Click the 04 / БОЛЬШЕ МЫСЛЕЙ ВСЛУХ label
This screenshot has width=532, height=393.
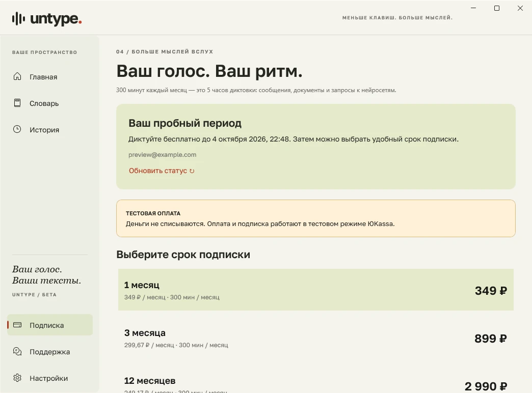coord(165,51)
